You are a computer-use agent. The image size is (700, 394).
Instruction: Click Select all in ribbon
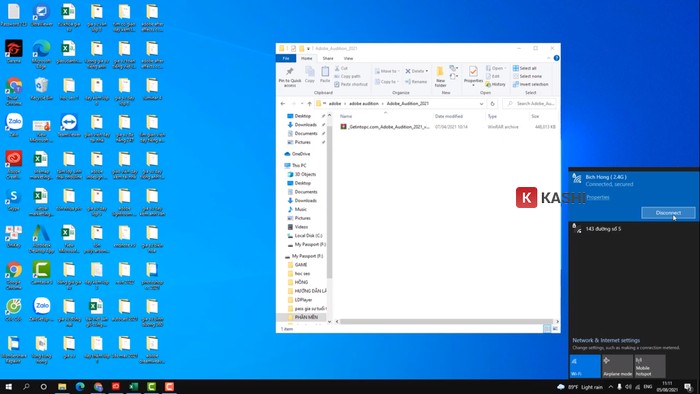pos(525,68)
